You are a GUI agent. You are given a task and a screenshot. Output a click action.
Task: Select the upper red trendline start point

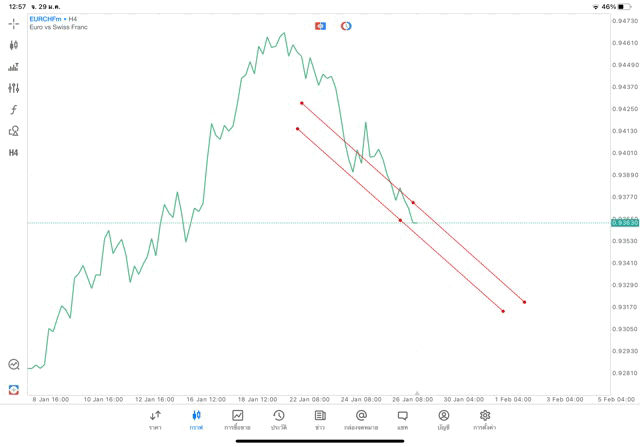point(301,103)
